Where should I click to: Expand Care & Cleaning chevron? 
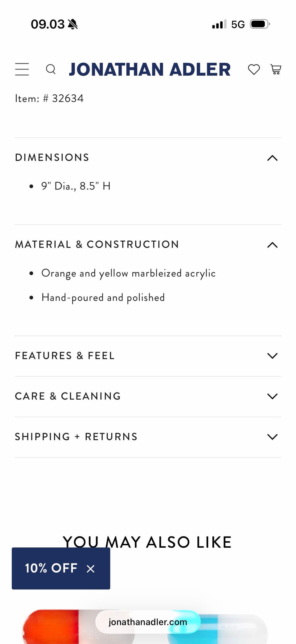click(x=273, y=396)
